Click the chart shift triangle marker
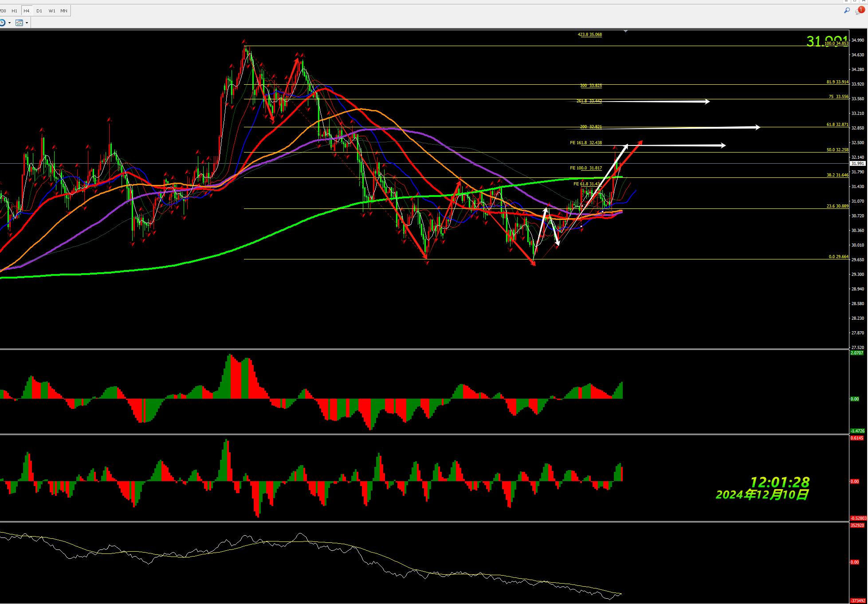The image size is (868, 604). pyautogui.click(x=625, y=31)
